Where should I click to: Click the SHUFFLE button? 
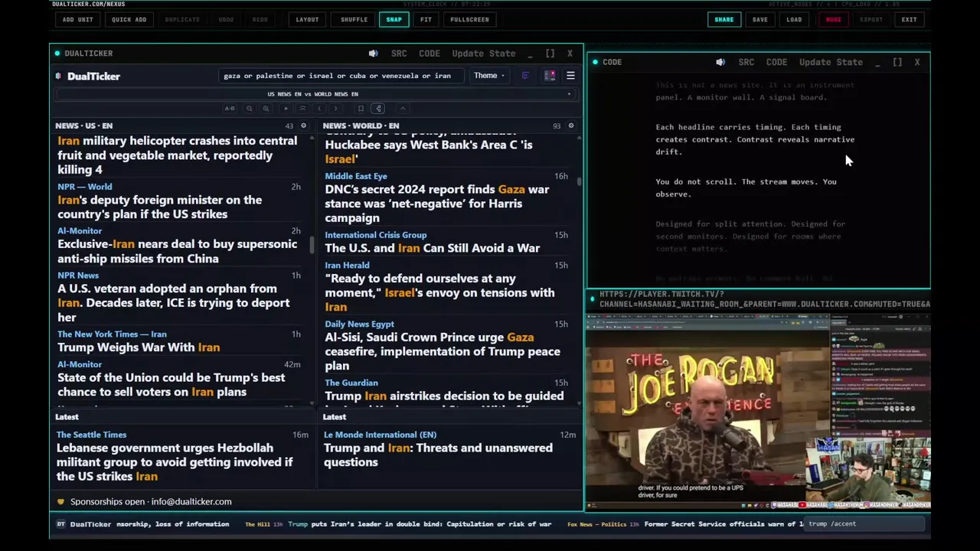(x=354, y=19)
